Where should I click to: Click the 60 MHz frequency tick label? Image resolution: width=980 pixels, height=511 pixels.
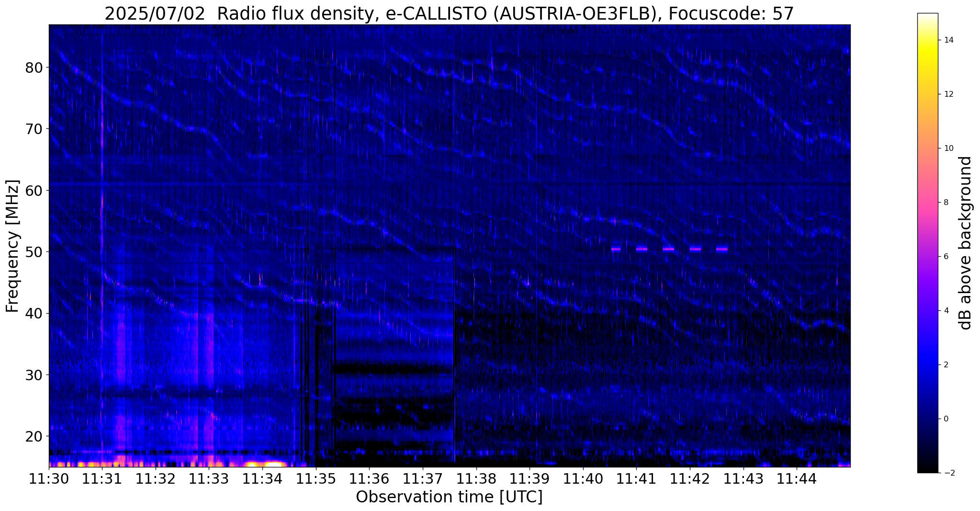pos(34,190)
